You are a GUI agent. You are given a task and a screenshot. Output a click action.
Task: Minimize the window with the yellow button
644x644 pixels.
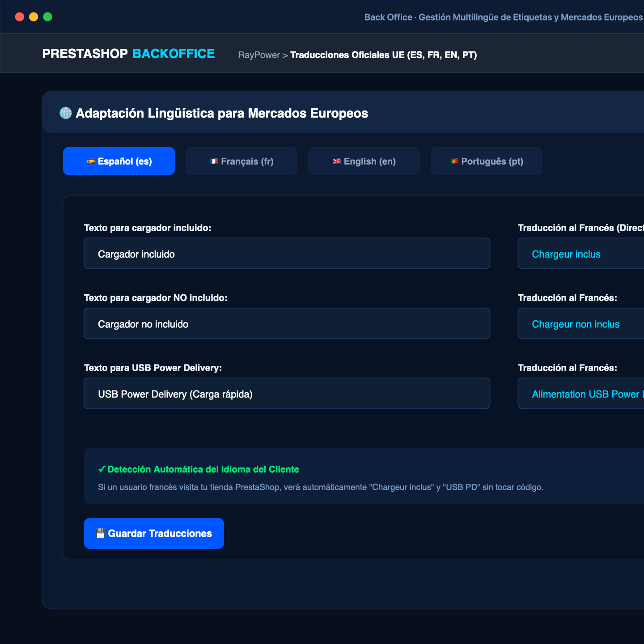(x=34, y=17)
